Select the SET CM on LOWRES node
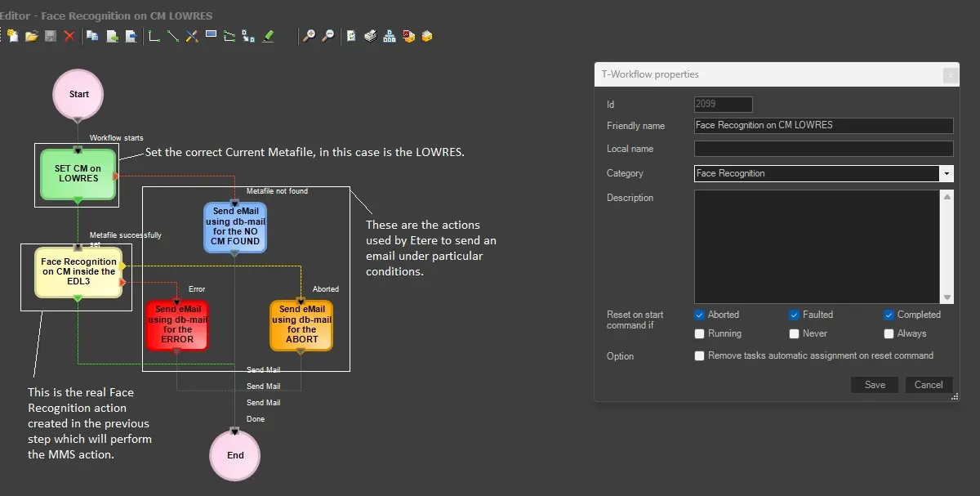 tap(78, 173)
